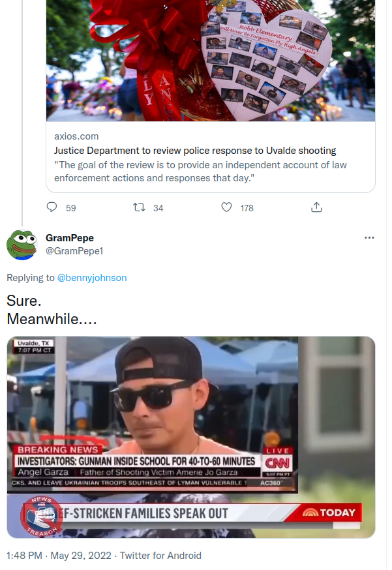View the 59 replies count
392x570 pixels.
click(71, 208)
